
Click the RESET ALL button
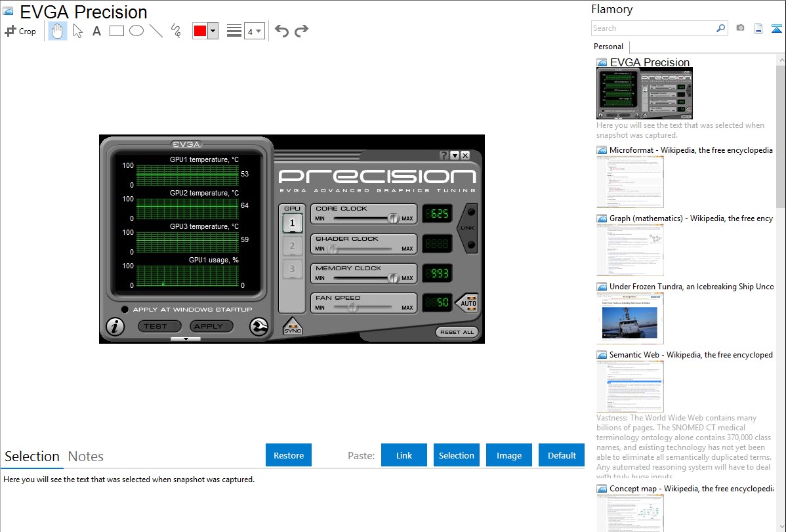(x=457, y=332)
